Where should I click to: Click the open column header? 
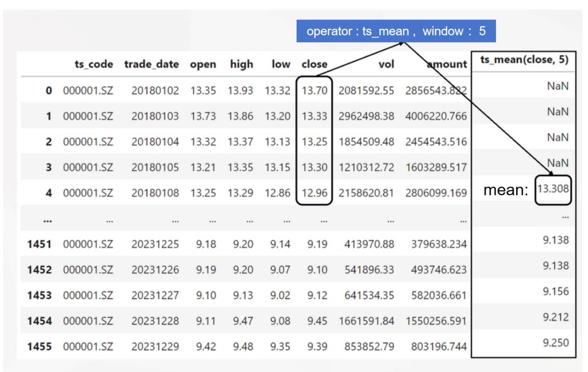(203, 64)
